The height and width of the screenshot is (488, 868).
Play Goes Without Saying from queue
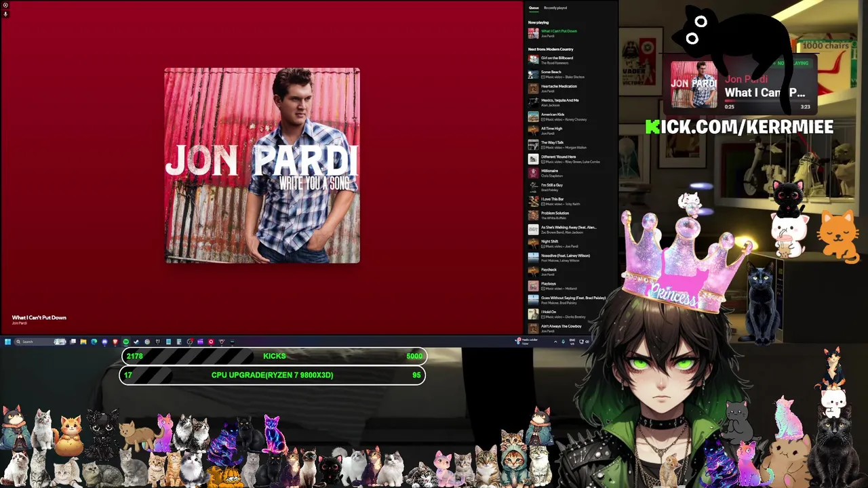coord(570,300)
